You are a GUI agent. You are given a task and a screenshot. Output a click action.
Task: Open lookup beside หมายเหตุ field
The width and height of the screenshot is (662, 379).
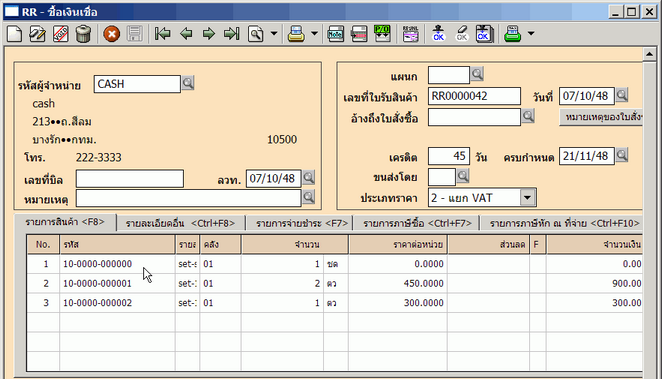pyautogui.click(x=309, y=197)
